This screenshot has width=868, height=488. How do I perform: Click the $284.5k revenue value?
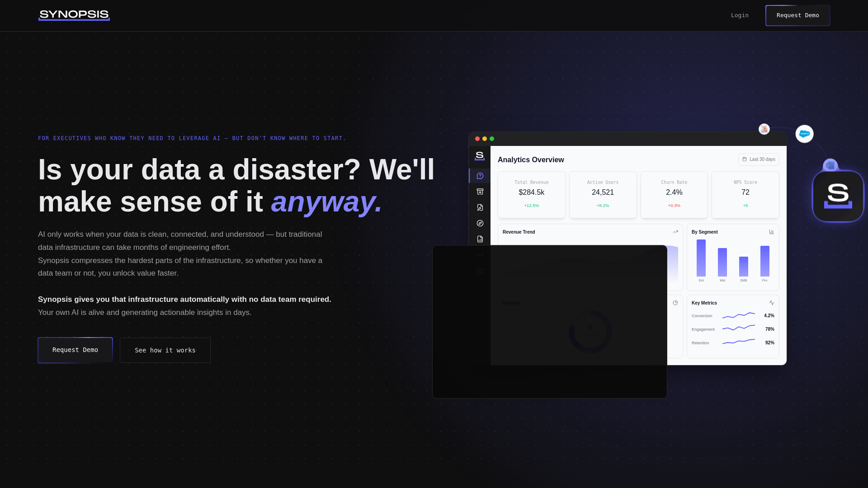(x=531, y=192)
